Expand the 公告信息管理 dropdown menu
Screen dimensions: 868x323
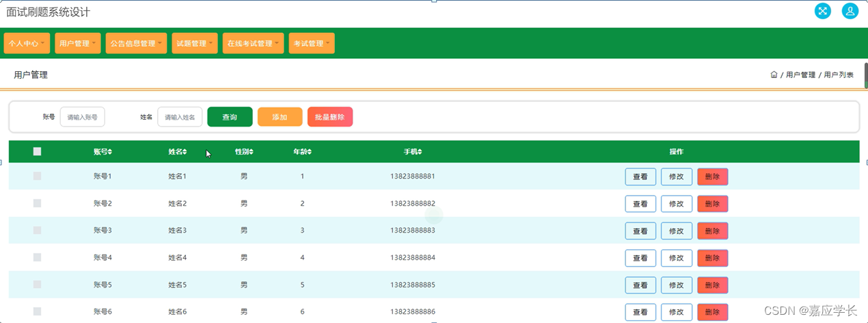(x=136, y=43)
